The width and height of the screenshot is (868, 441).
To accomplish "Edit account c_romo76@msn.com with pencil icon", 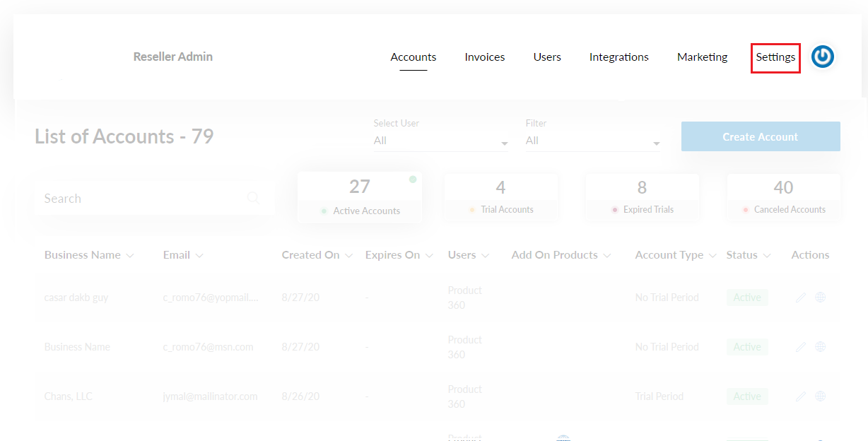I will tap(801, 347).
